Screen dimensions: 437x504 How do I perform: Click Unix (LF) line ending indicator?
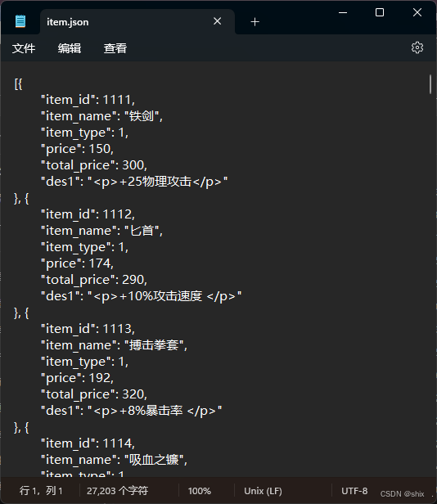pos(263,491)
